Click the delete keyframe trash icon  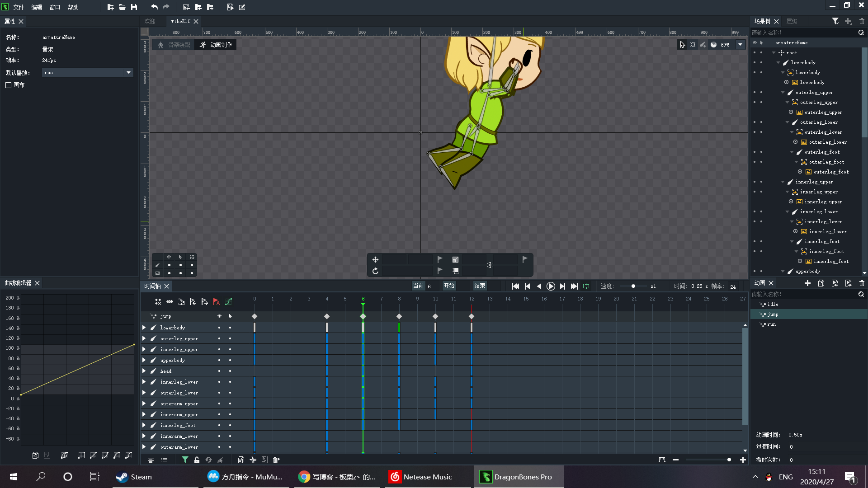pos(276,460)
